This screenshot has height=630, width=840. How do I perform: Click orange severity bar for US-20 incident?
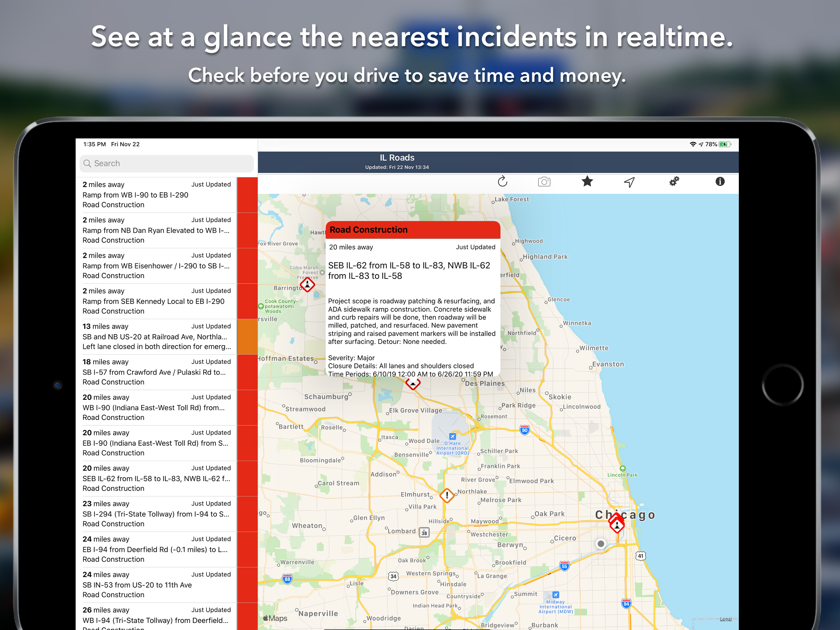coord(247,337)
